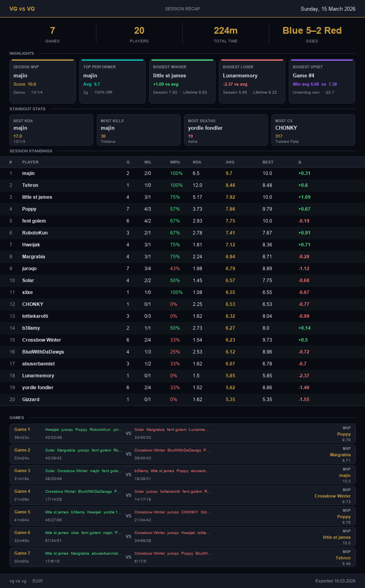
Task: Click 'CHONKY' in Most CS card
Action: [286, 128]
